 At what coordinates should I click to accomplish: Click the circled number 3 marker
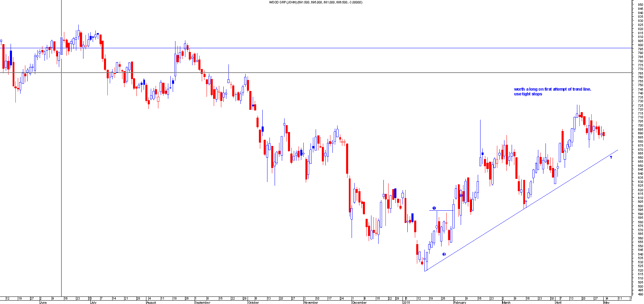tap(461, 195)
